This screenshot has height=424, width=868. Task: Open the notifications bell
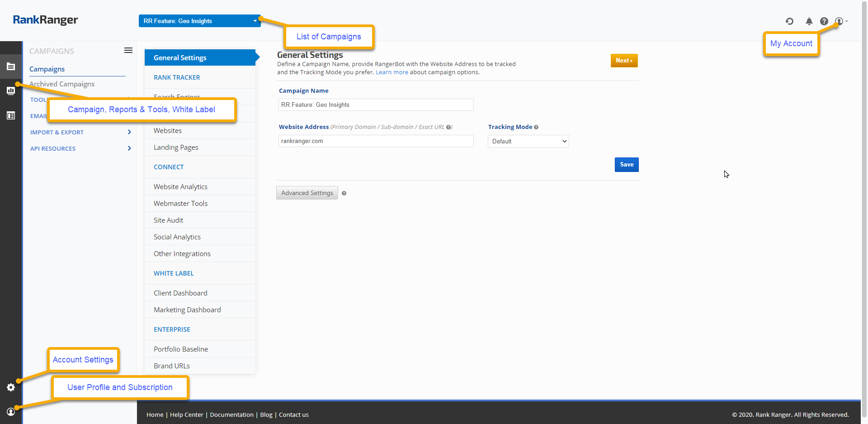(809, 21)
